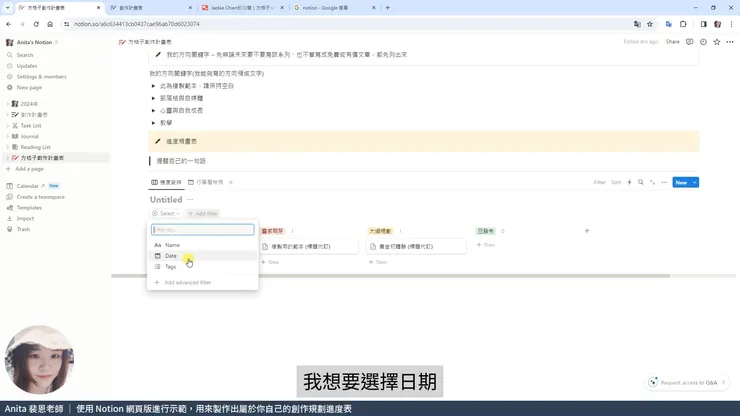Click the browser back arrow
The image size is (740, 416).
click(8, 24)
